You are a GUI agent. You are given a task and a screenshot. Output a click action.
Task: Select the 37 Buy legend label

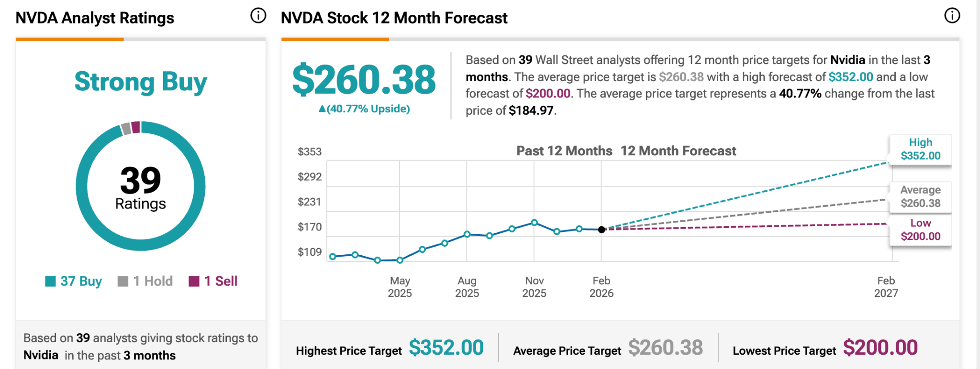click(81, 281)
